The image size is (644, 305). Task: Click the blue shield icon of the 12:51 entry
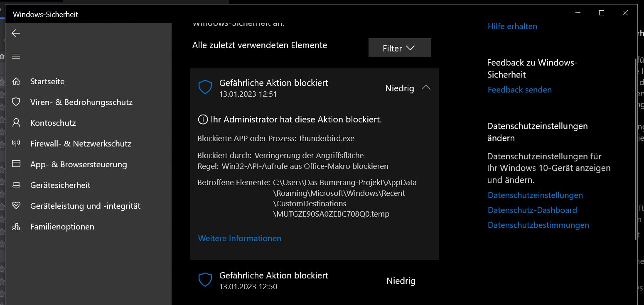coord(205,88)
